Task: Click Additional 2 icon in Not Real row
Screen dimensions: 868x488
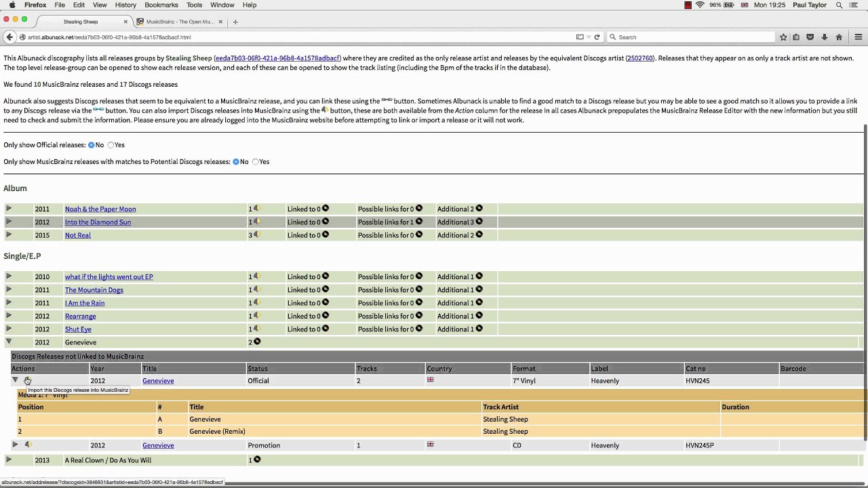Action: pos(479,235)
